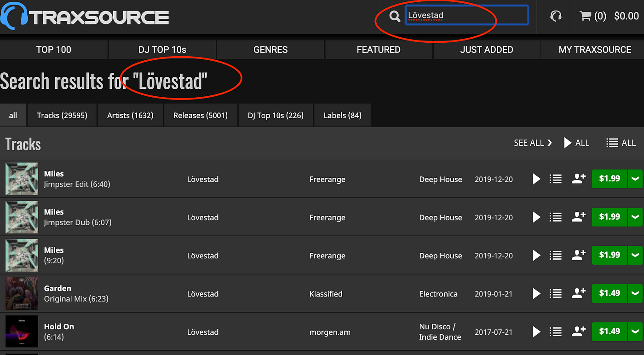Viewport: 644px width, 355px height.
Task: Open the headphones support icon
Action: (x=556, y=17)
